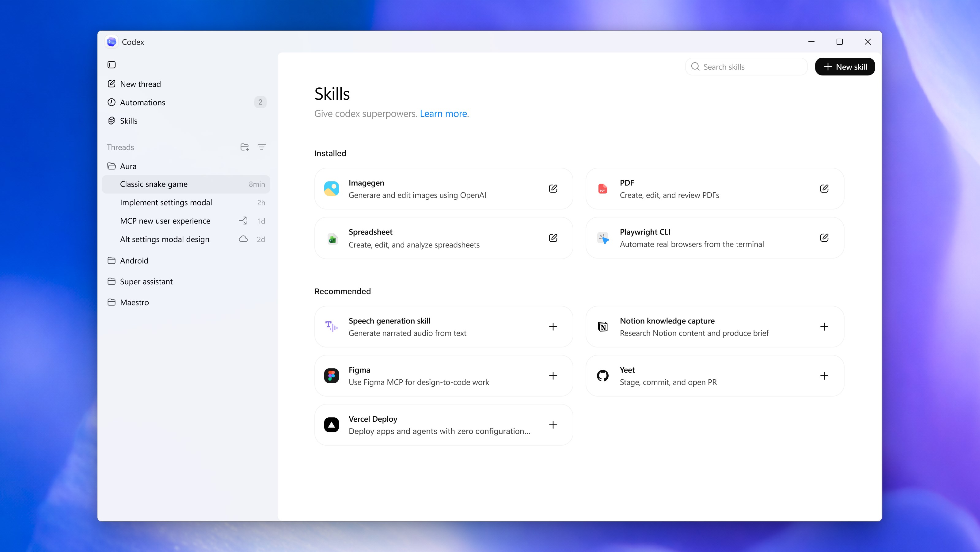Click the new folder icon beside Threads
The image size is (980, 552).
[245, 147]
